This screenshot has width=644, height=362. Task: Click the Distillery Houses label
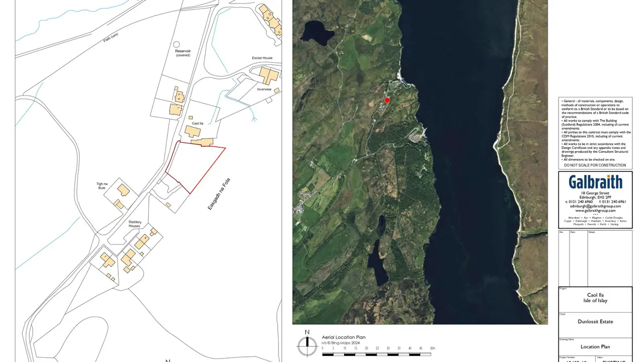[134, 224]
